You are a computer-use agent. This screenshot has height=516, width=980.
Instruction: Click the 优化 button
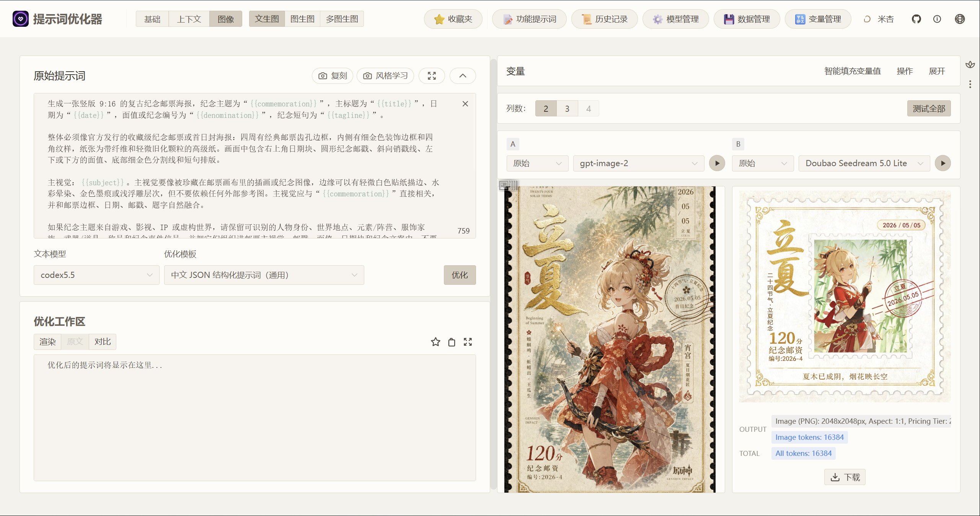pyautogui.click(x=460, y=275)
